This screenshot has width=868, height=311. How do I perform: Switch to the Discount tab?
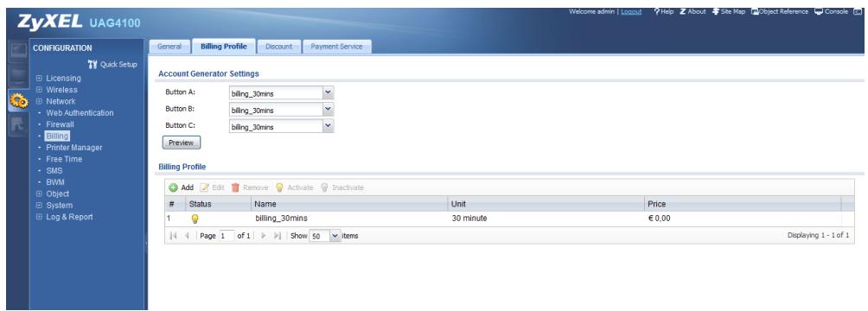point(278,47)
